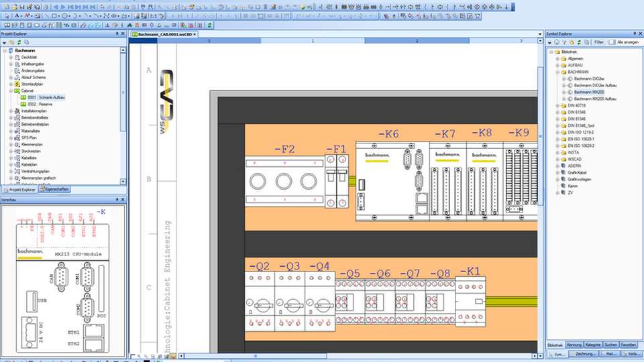Collapse the Bachmann project root node
The image size is (644, 362).
5,50
